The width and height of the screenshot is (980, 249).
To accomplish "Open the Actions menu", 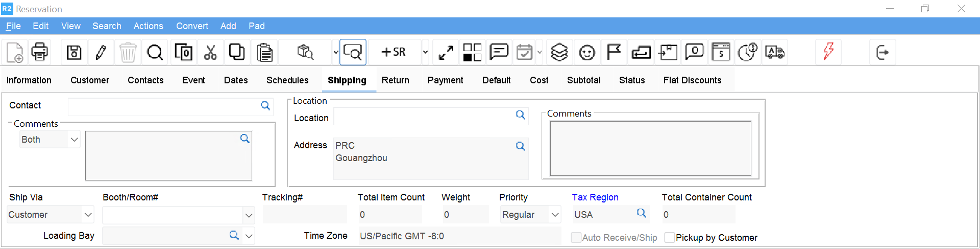I will click(148, 26).
